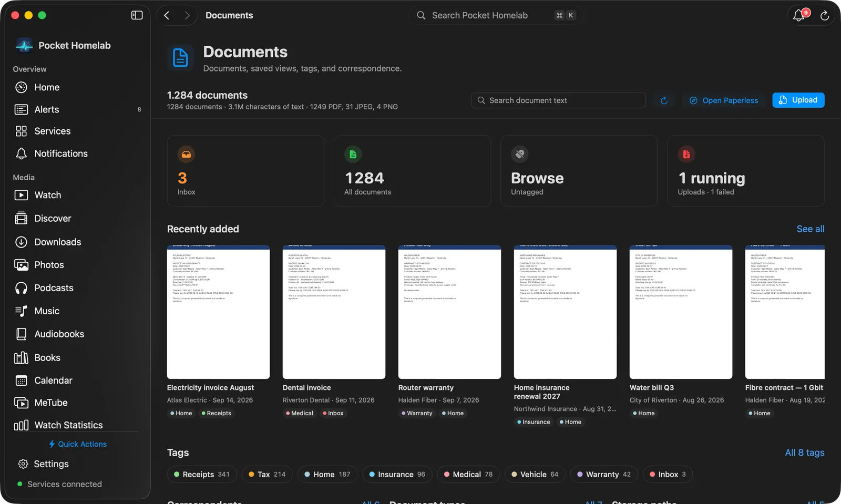Toggle the sidebar panel icon
The image size is (841, 504).
(137, 15)
